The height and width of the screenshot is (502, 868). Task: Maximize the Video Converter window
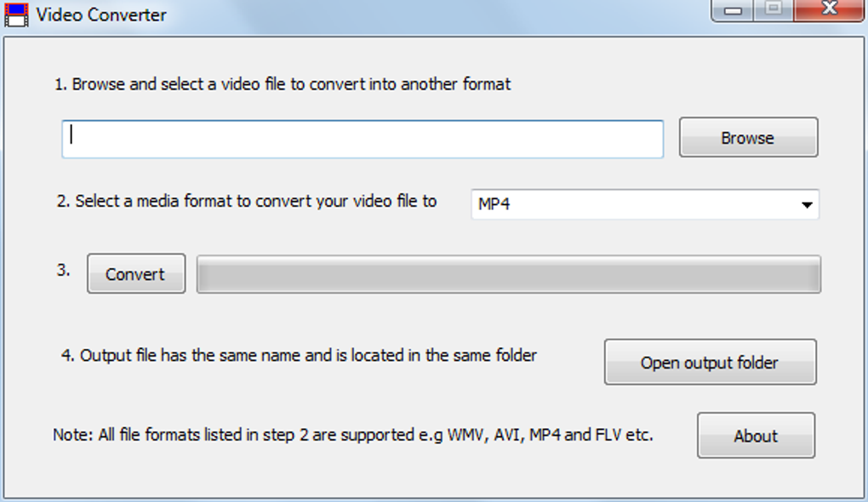(774, 9)
